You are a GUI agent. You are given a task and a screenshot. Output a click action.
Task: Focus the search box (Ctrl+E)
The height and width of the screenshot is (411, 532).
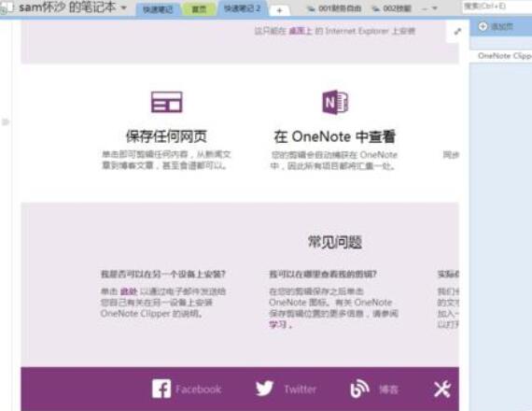click(x=497, y=7)
